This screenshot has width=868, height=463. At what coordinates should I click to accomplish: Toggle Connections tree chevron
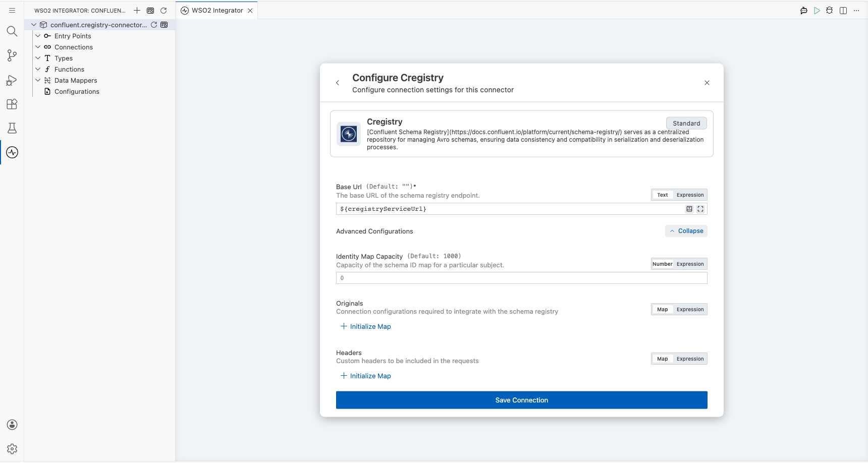click(x=38, y=47)
